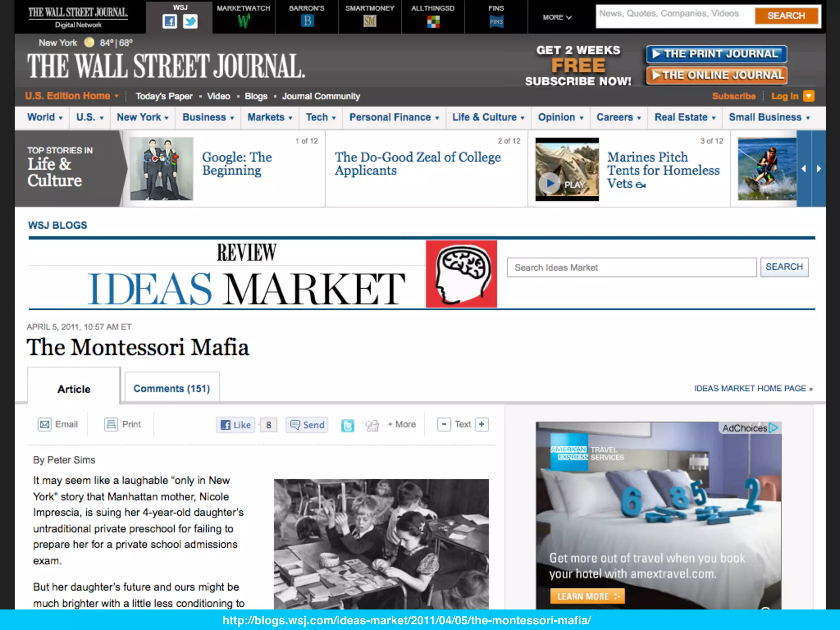The width and height of the screenshot is (840, 630).
Task: Click the Subscribe link
Action: [x=734, y=96]
